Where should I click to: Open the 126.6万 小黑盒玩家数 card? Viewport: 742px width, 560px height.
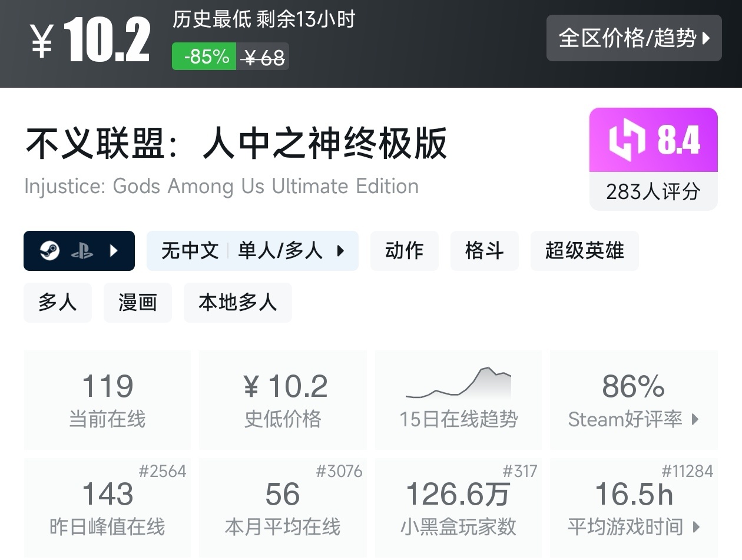pos(458,508)
